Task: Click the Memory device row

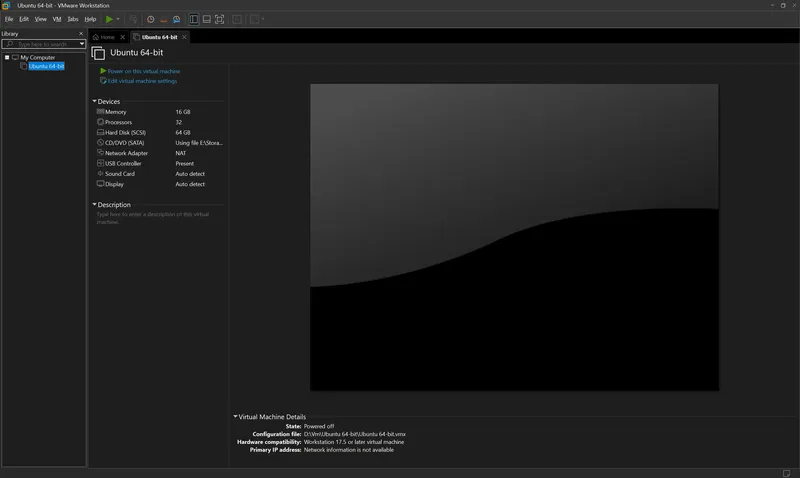Action: pos(160,112)
